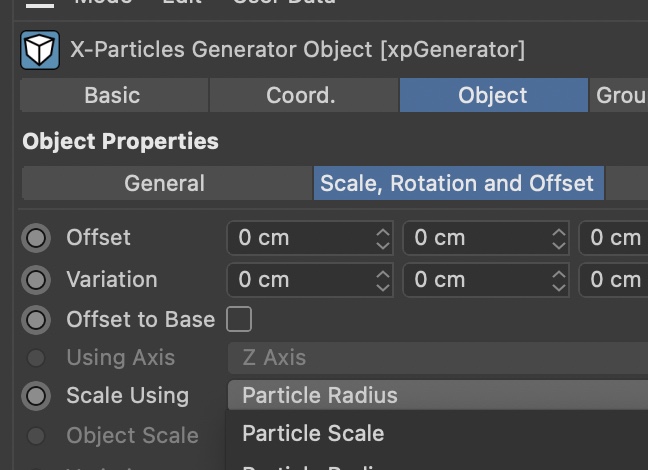
Task: Select Scale, Rotation and Offset sub-tab
Action: click(457, 184)
